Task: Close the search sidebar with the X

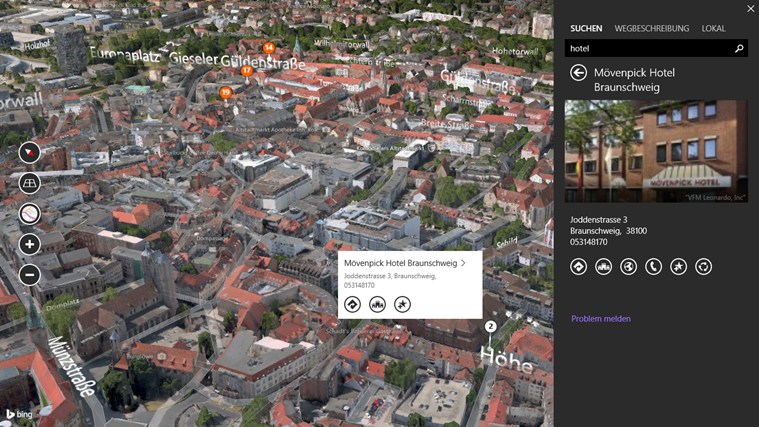Action: click(750, 9)
